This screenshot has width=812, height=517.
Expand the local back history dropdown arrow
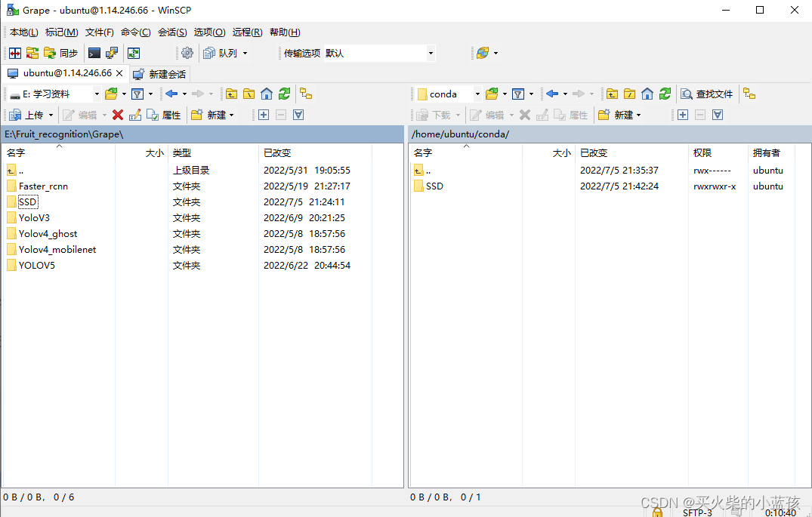[184, 94]
